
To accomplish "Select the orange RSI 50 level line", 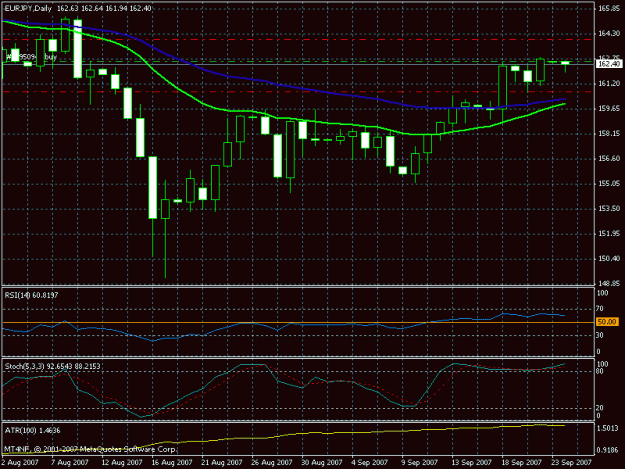I will tap(298, 322).
